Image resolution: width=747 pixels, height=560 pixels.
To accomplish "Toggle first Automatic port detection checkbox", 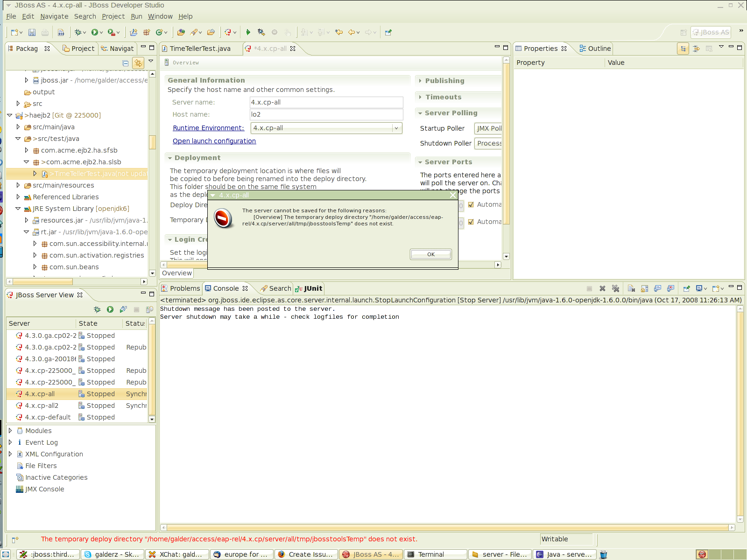I will (471, 204).
